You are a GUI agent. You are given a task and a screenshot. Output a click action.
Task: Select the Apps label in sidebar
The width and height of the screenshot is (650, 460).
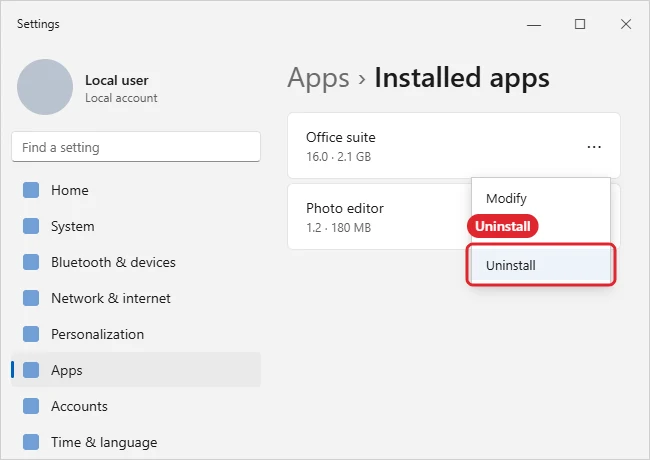[x=66, y=370]
